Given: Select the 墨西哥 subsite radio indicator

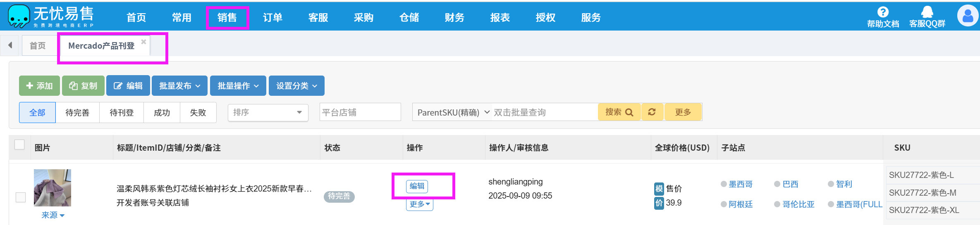Looking at the screenshot, I should pyautogui.click(x=724, y=184).
